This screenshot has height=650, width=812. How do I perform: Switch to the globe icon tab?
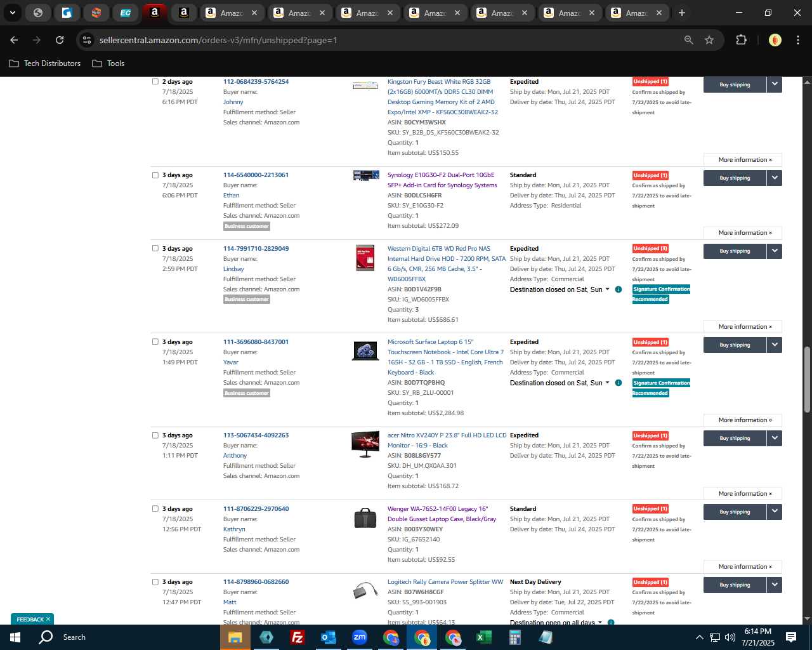pyautogui.click(x=38, y=13)
